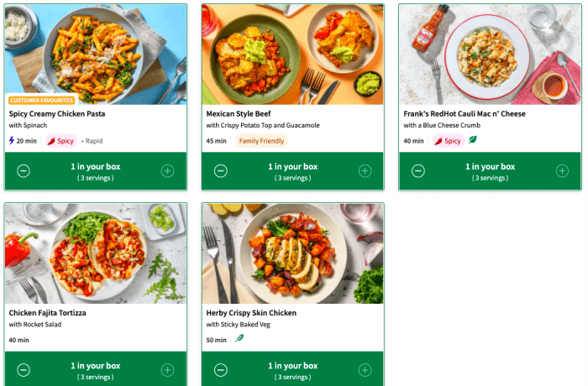
Task: Remove one Frank's RedHot Cauli Mac n' Cheese
Action: point(418,171)
